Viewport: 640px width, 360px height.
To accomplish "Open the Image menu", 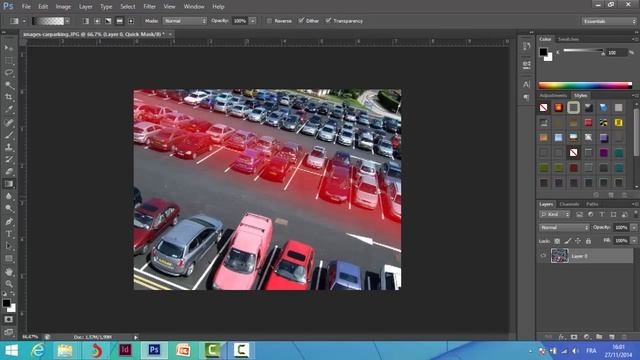I will pyautogui.click(x=63, y=7).
